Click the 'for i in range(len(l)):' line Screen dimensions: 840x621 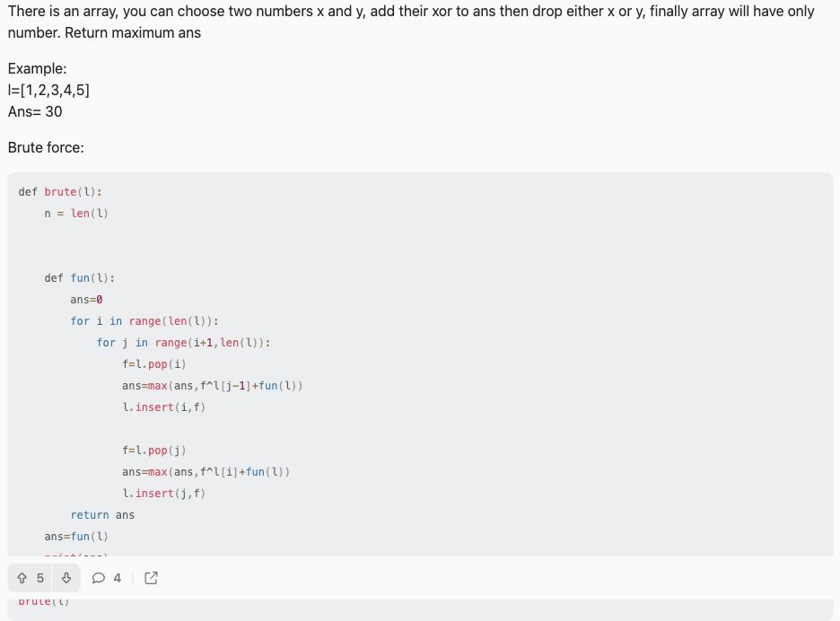(x=144, y=321)
